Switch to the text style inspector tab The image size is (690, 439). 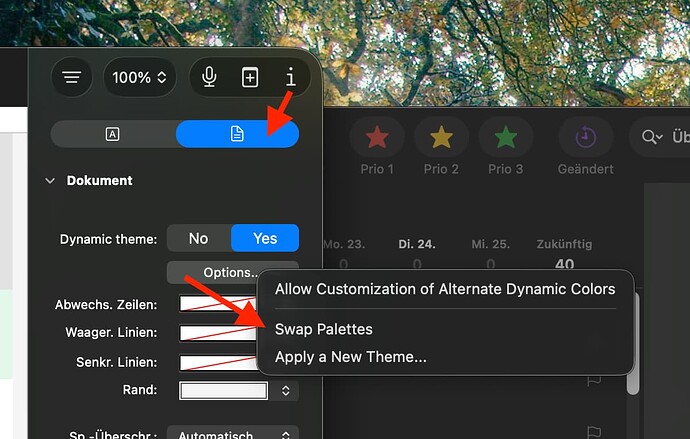(x=112, y=134)
